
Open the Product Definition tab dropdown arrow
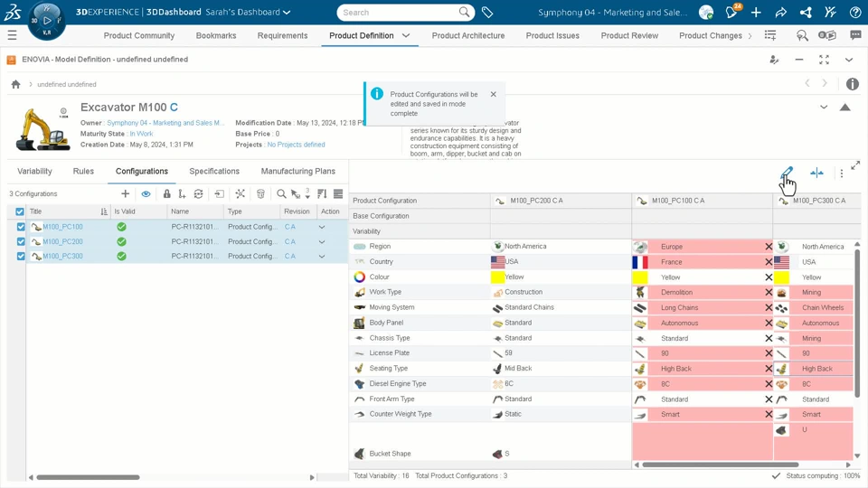coord(406,35)
